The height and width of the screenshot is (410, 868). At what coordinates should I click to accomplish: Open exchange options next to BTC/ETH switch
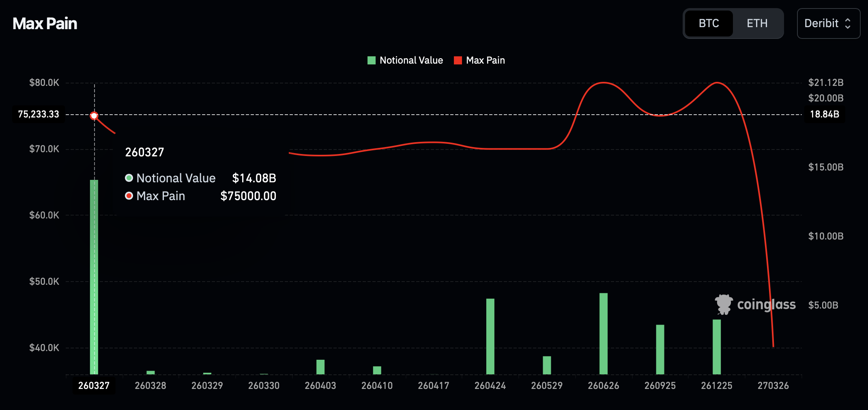click(x=828, y=23)
